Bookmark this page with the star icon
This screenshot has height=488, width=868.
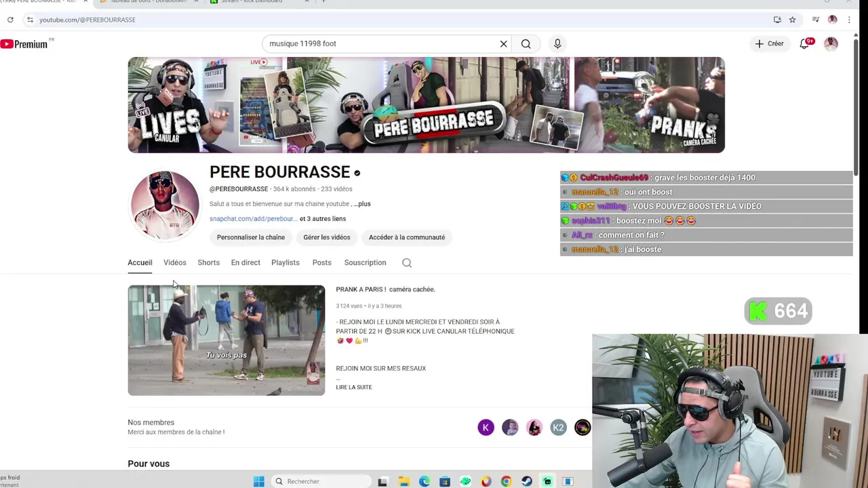tap(792, 20)
